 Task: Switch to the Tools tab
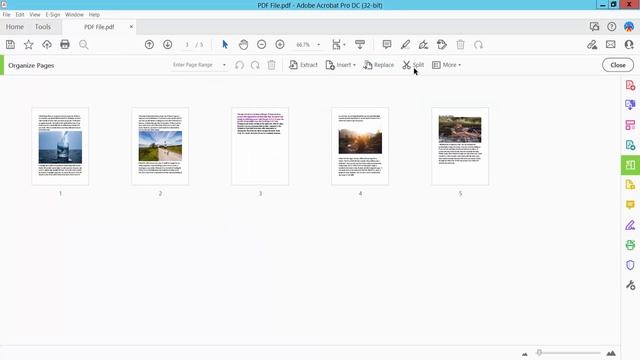[x=43, y=27]
